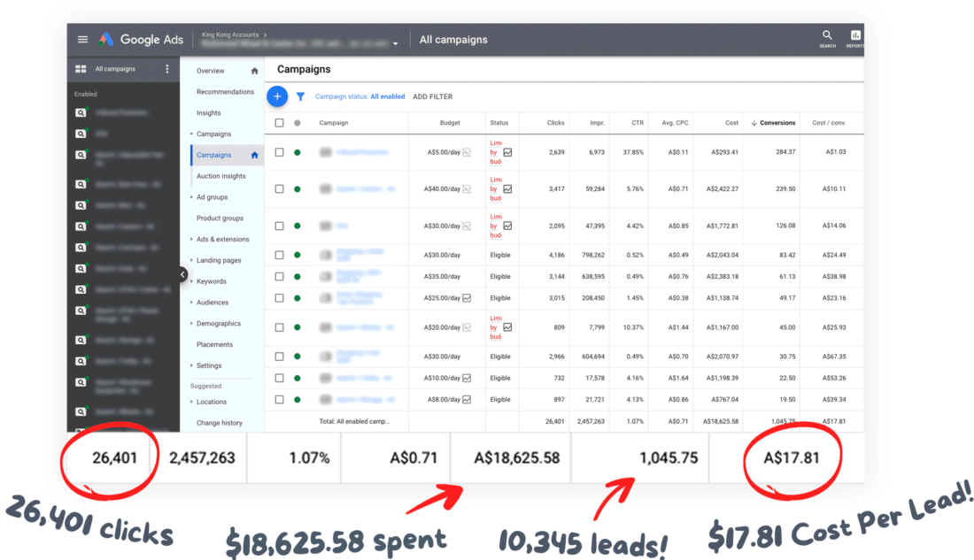
Task: Click the ADD FILTER button
Action: pyautogui.click(x=432, y=96)
